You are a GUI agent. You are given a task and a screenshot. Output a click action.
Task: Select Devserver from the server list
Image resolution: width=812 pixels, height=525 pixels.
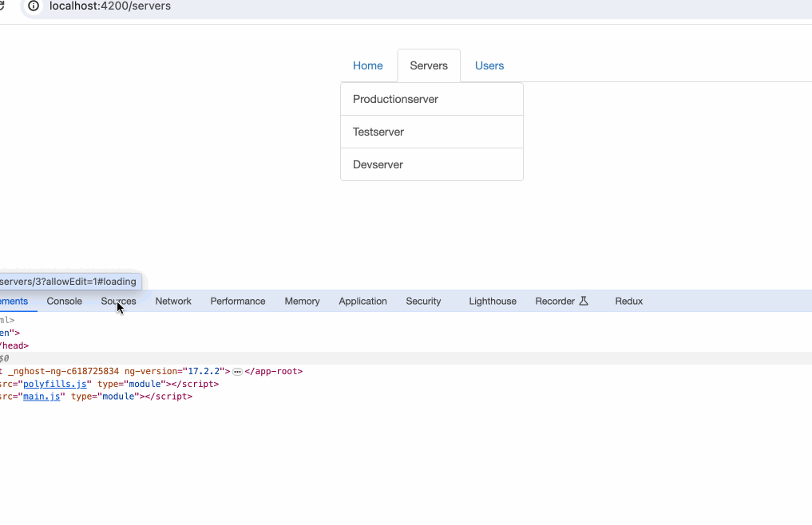[432, 164]
